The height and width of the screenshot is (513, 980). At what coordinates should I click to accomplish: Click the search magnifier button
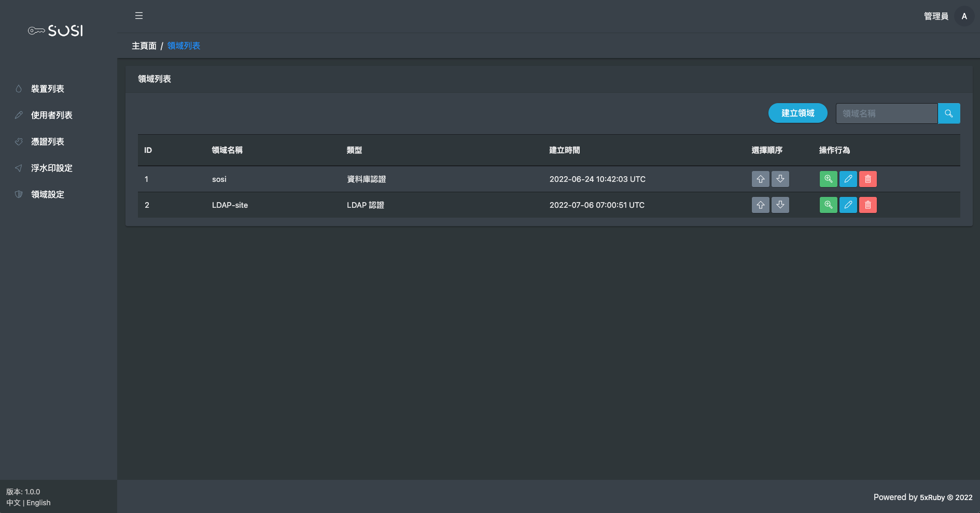coord(948,113)
